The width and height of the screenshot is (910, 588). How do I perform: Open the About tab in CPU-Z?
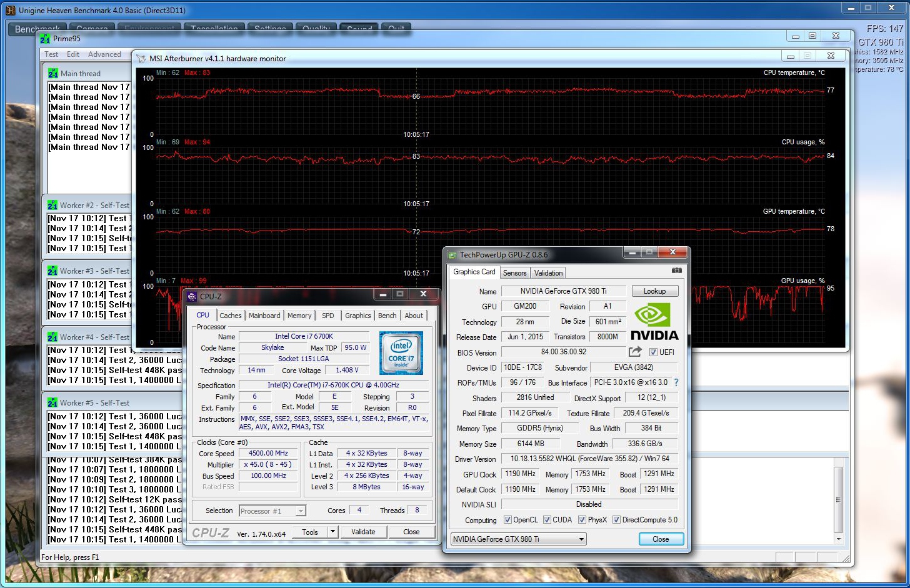(x=414, y=316)
